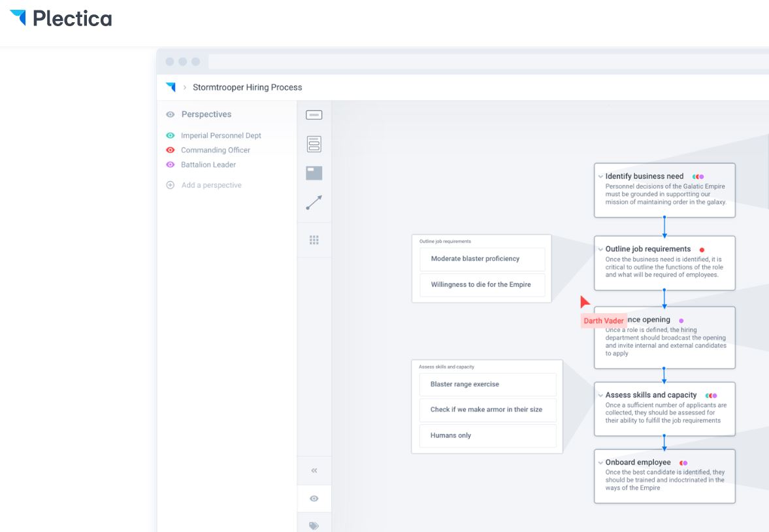Click Add a perspective
769x532 pixels.
click(x=211, y=185)
